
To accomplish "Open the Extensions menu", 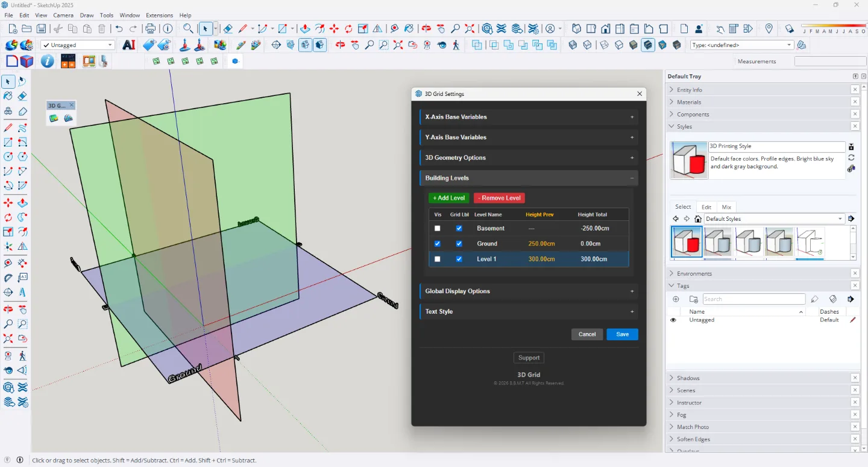I will click(x=160, y=15).
